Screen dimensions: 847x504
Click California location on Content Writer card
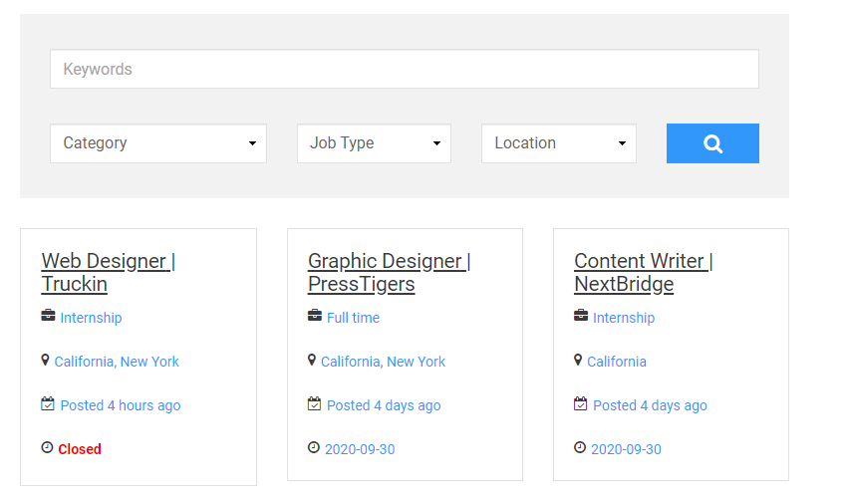[x=616, y=362]
